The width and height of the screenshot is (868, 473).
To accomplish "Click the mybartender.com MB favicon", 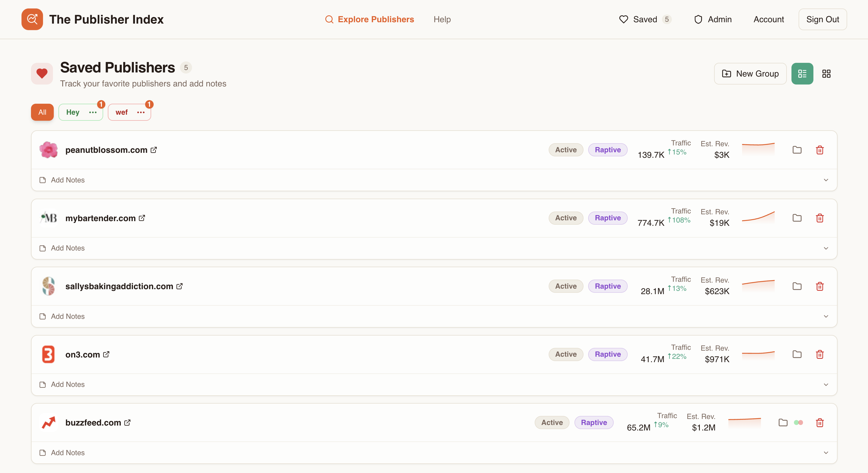I will tap(49, 218).
